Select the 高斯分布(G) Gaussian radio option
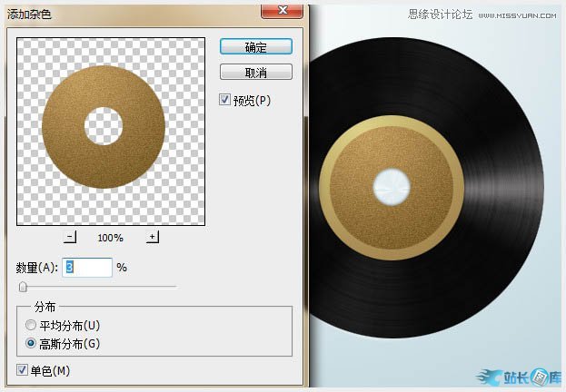 pyautogui.click(x=32, y=343)
